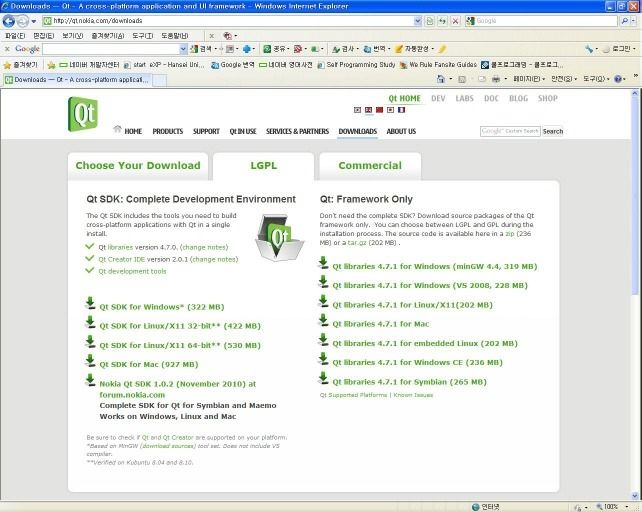Click the forum.nokia.com link
The height and width of the screenshot is (512, 642).
click(x=132, y=395)
